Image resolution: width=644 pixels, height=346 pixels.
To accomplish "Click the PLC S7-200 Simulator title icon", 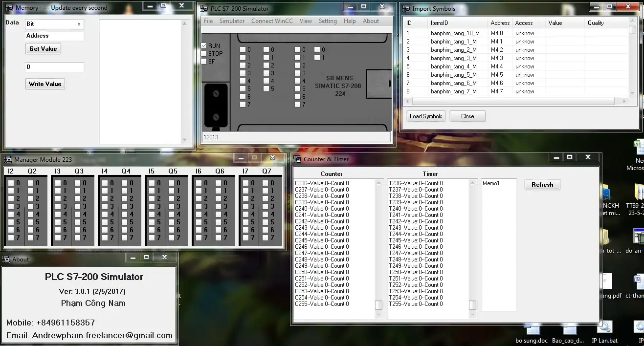I will pos(204,8).
